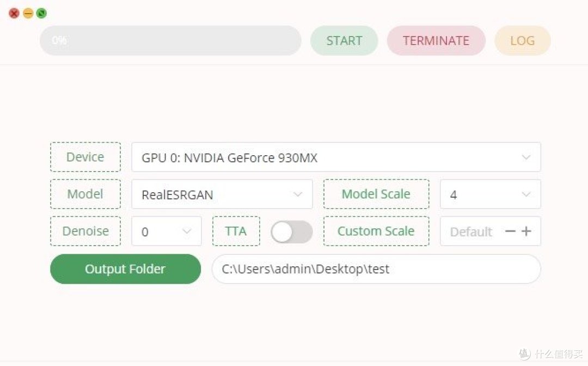This screenshot has height=366, width=588.
Task: Click the Device label box
Action: point(85,157)
